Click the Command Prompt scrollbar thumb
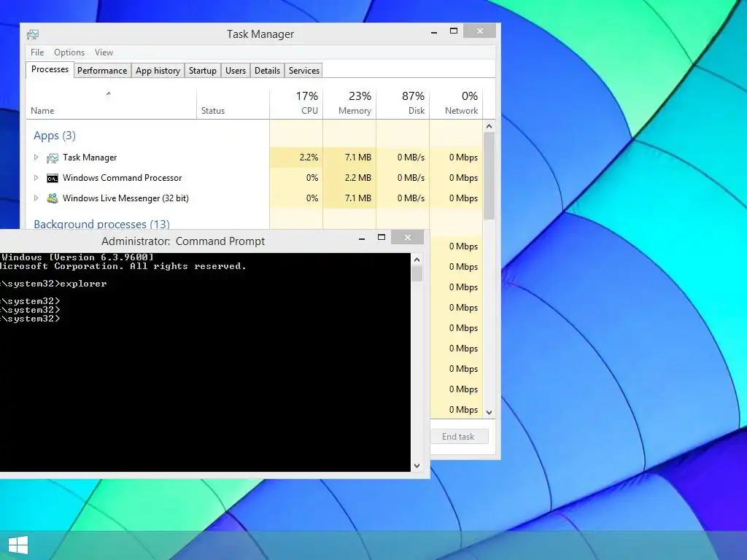Screen dimensions: 747x560 417,273
